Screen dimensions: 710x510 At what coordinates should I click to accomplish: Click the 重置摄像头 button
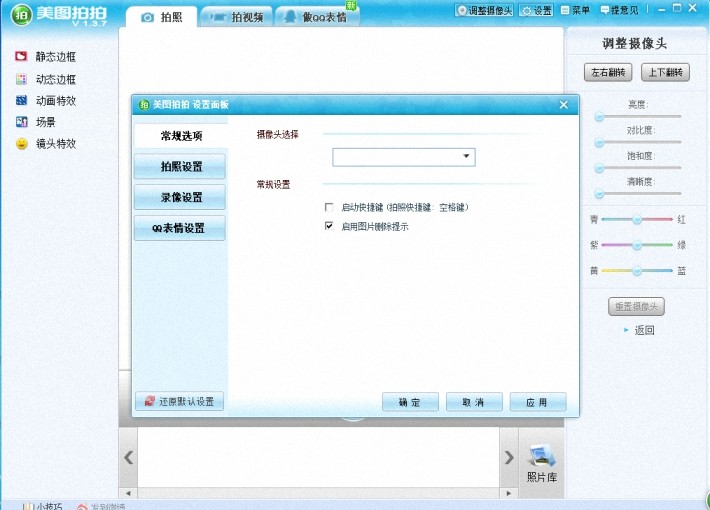pos(636,306)
